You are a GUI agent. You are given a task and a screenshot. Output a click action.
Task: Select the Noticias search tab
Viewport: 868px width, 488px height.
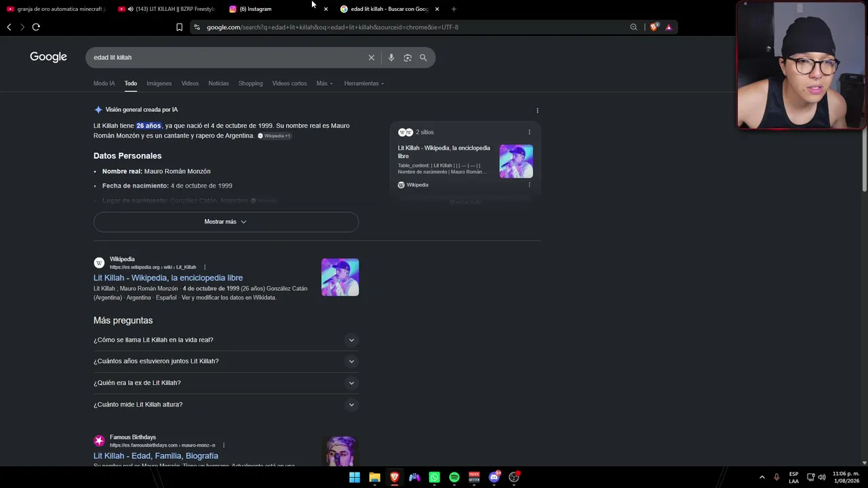pyautogui.click(x=218, y=83)
